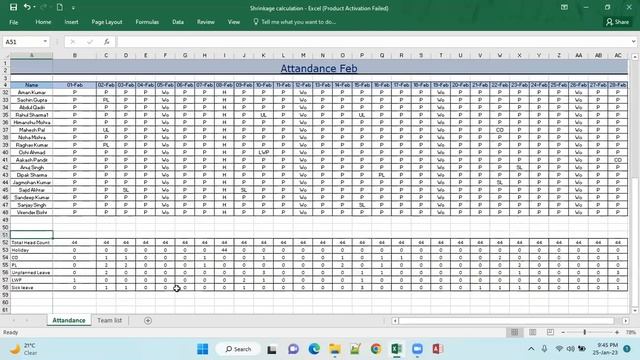The height and width of the screenshot is (360, 640).
Task: Click the Unplanned Leave label cell
Action: 31,273
